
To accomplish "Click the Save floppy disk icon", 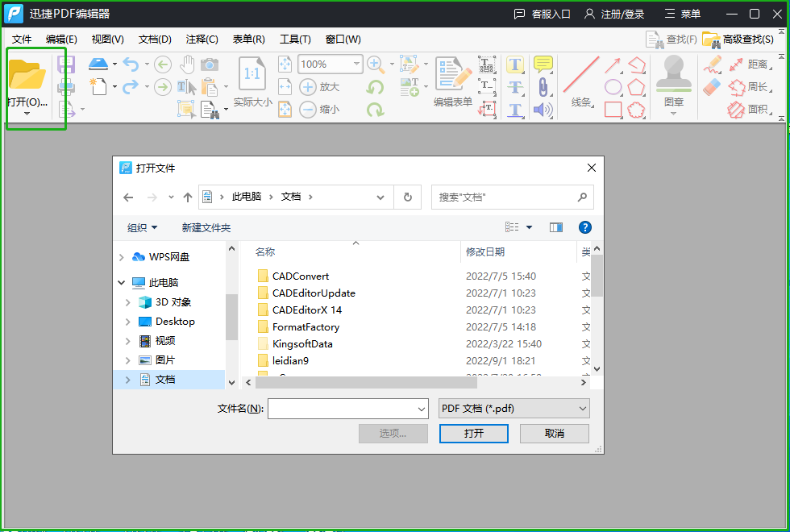I will 66,64.
